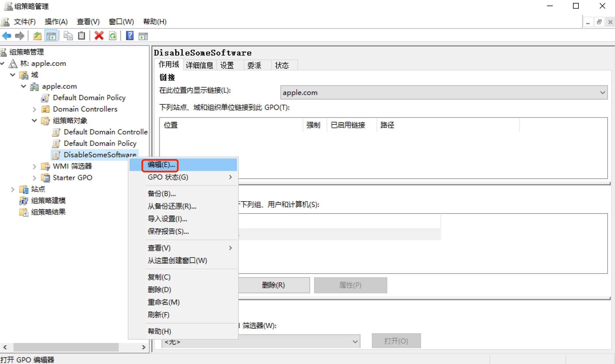This screenshot has height=364, width=615.
Task: Click the Copy toolbar icon
Action: [x=68, y=36]
